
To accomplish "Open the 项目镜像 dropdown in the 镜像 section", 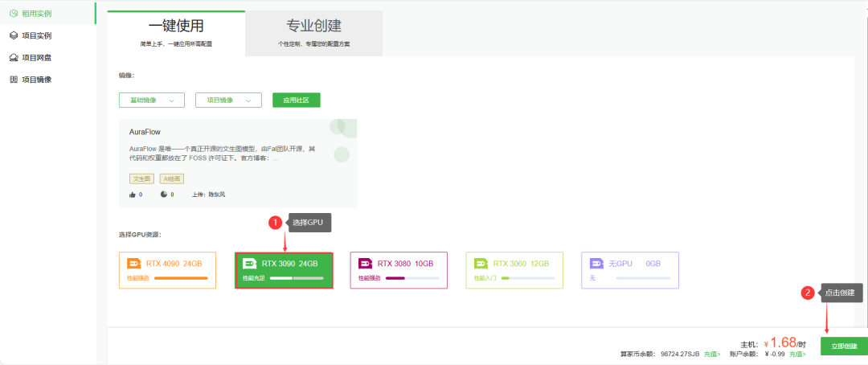I will click(228, 100).
